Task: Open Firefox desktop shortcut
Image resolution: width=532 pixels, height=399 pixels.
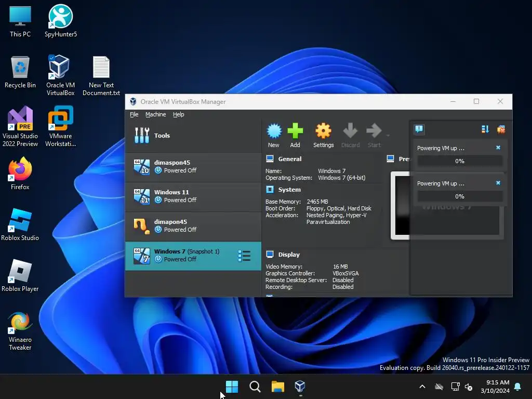Action: pos(20,174)
